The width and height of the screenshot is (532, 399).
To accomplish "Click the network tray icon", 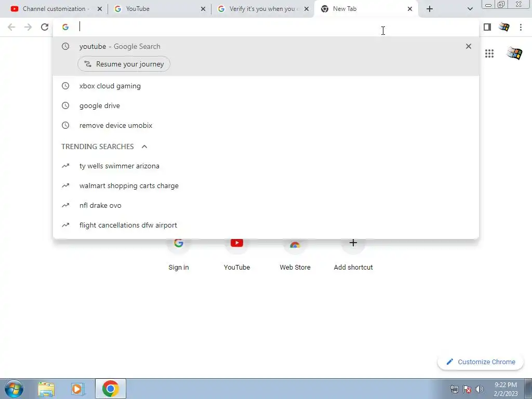I will (454, 389).
